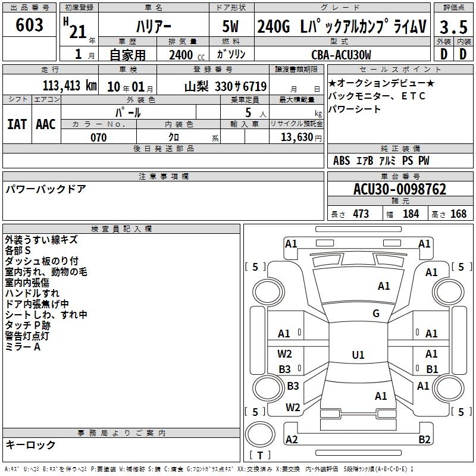Image resolution: width=476 pixels, height=476 pixels.
Task: Select the sales point ★オークションデビュー★
Action: [x=381, y=83]
